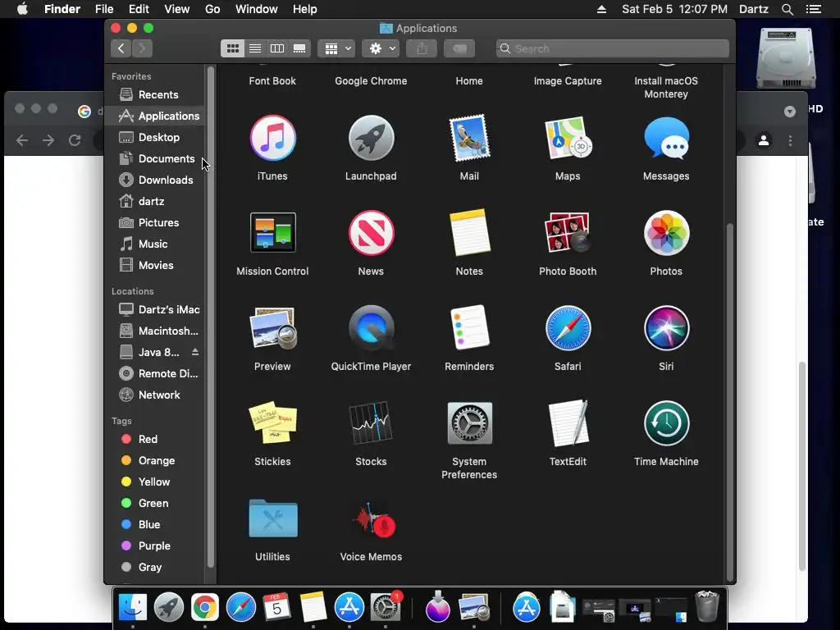Screen dimensions: 840x630
Task: Select the Photo Booth icon
Action: (568, 233)
